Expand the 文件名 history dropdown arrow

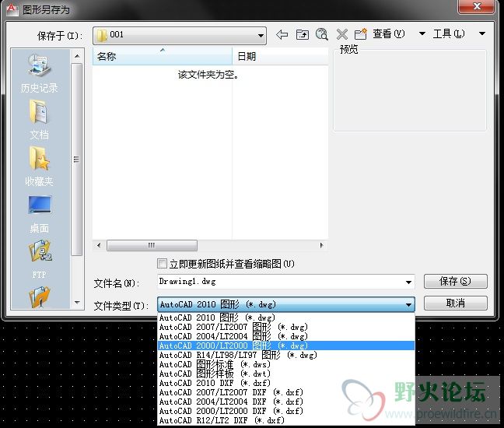pyautogui.click(x=408, y=282)
